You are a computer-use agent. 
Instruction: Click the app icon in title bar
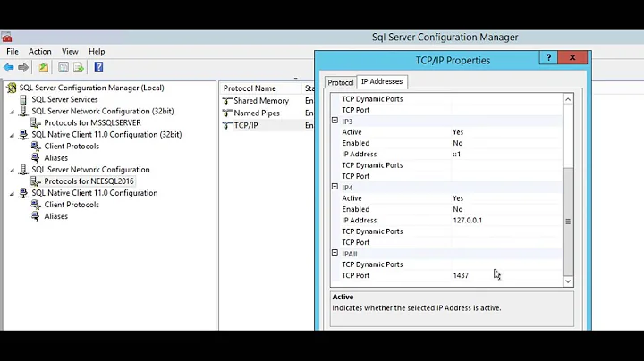[7, 38]
